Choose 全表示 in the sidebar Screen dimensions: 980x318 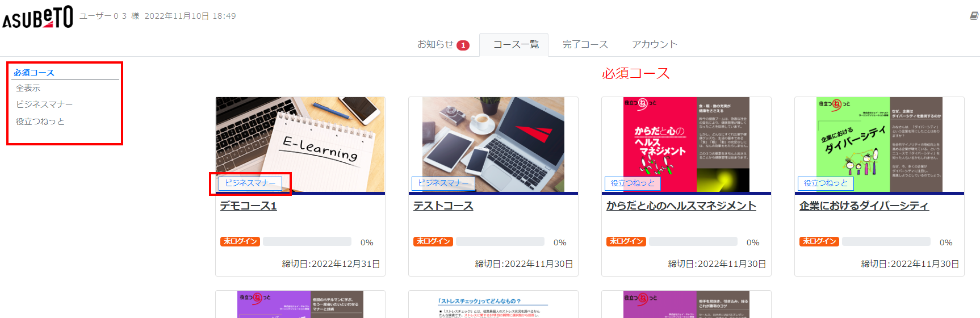28,88
